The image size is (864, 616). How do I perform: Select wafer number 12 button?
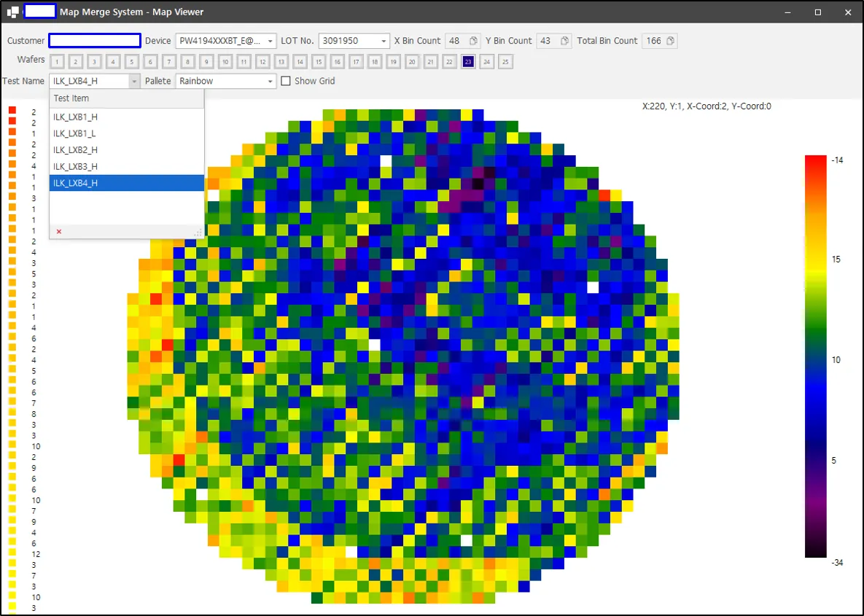click(262, 62)
